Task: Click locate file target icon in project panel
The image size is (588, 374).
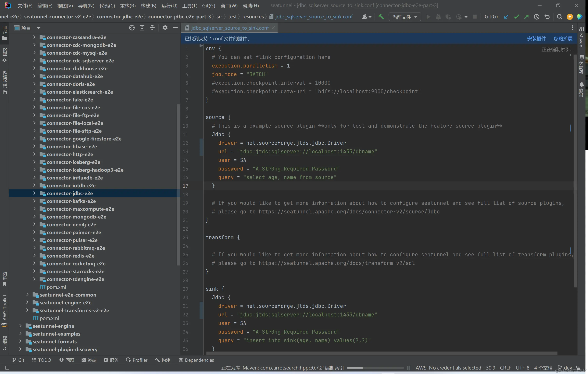Action: coord(132,28)
